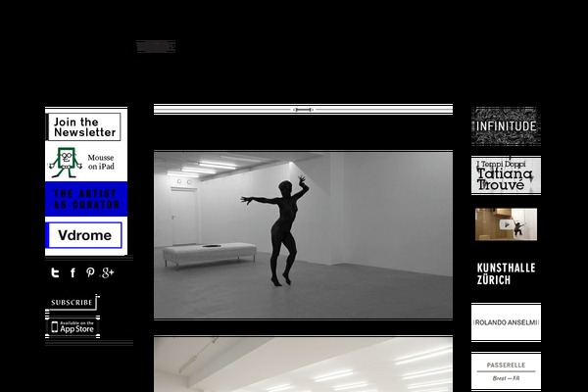Image resolution: width=588 pixels, height=392 pixels.
Task: Open the Infinitude advertisement banner
Action: click(x=506, y=126)
